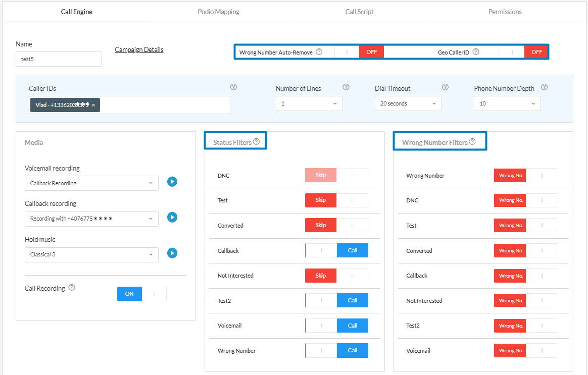Open the Number of Lines dropdown
The image size is (588, 375).
pos(309,103)
